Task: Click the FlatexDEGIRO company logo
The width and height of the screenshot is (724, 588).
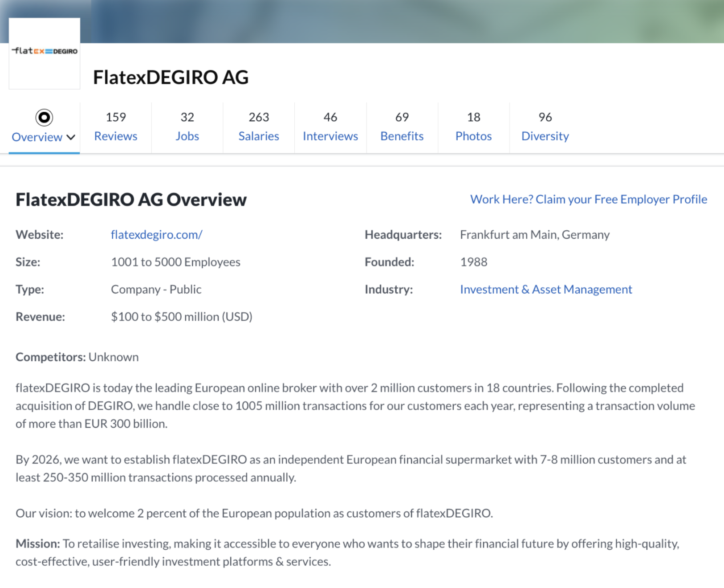Action: [45, 53]
